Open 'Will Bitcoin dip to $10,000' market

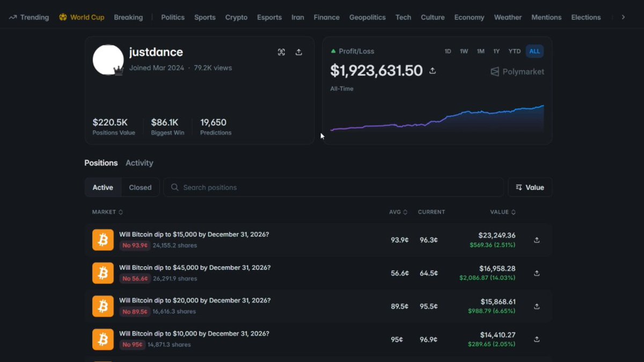(x=194, y=334)
